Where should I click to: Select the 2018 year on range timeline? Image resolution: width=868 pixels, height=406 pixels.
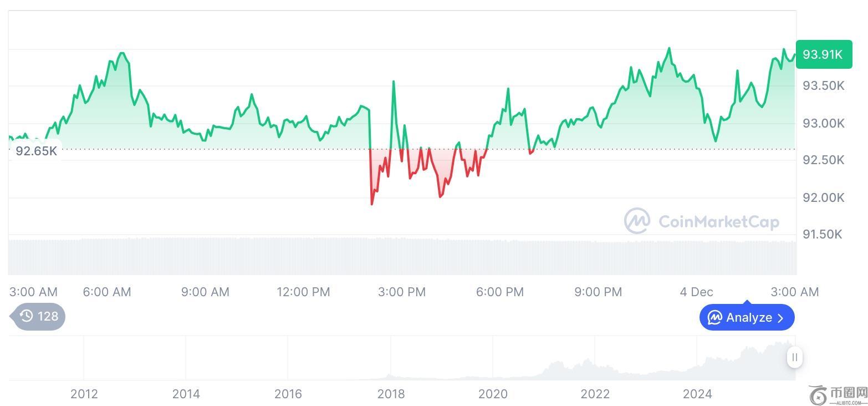tap(391, 394)
